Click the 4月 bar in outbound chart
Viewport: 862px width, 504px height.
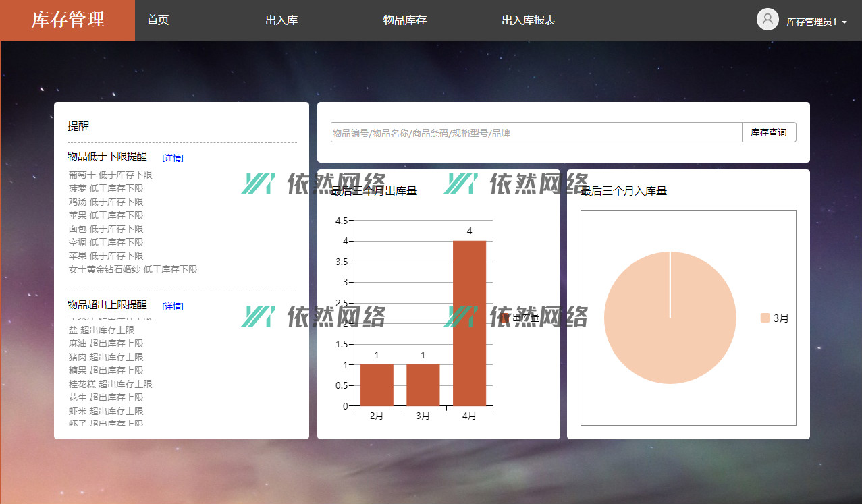point(469,323)
